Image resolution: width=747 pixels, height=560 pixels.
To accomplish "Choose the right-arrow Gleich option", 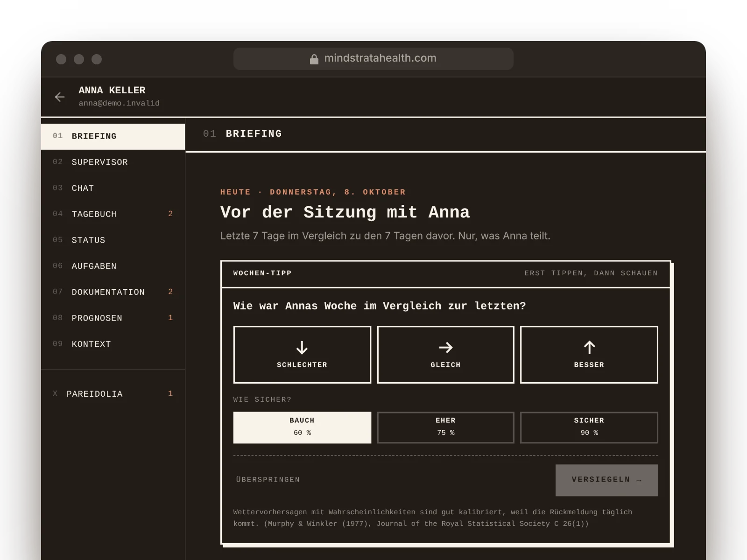I will pyautogui.click(x=445, y=355).
